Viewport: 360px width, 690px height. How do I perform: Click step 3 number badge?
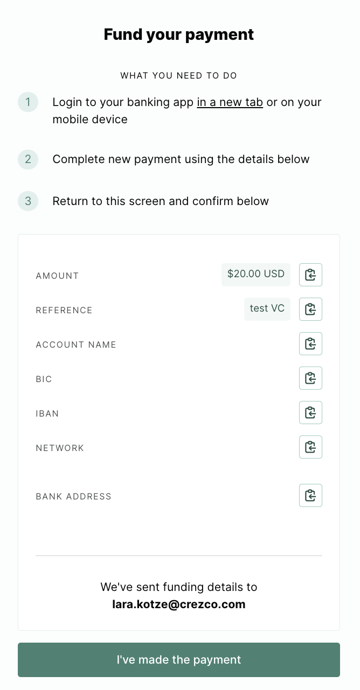[28, 201]
